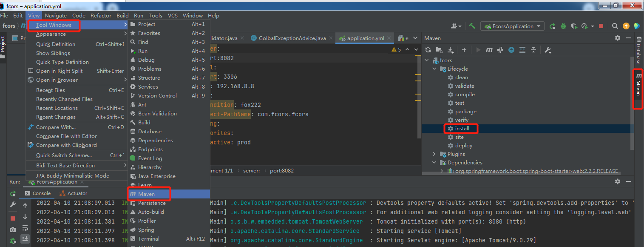
Task: Collapse all in Maven tree
Action: coord(533,50)
